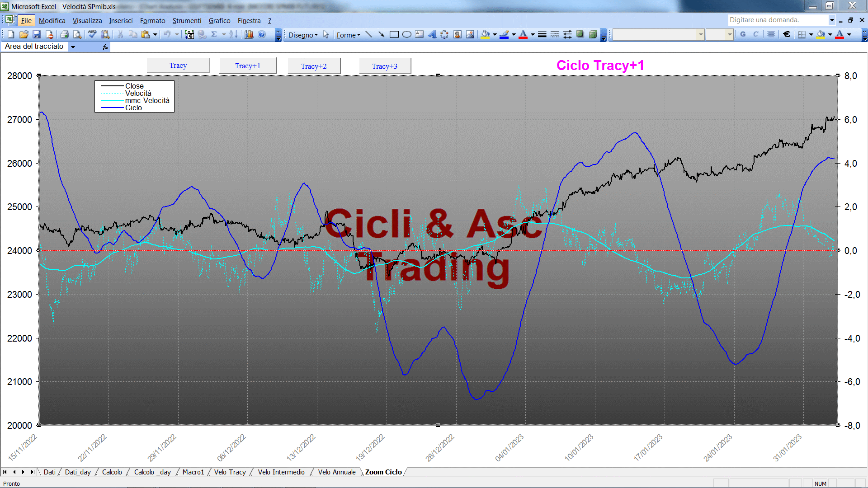Open the Disegno drawing menu
868x488 pixels.
[x=303, y=35]
